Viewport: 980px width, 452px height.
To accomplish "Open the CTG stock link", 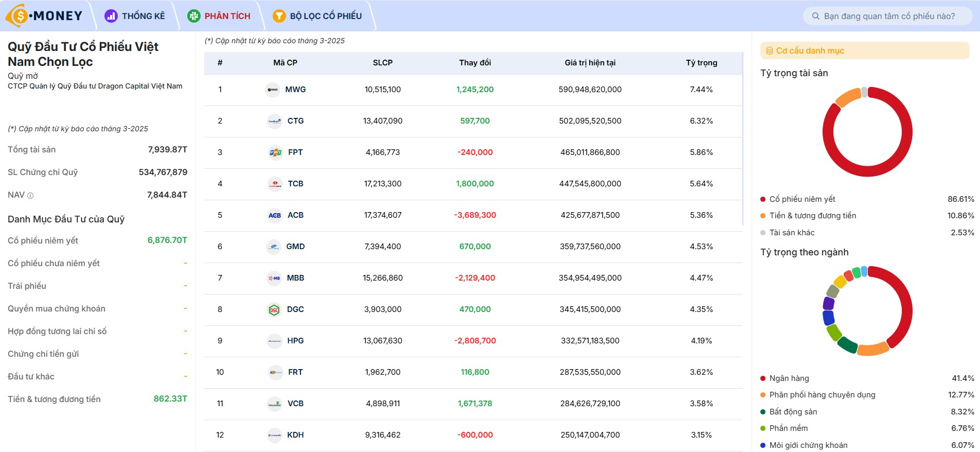I will coord(295,121).
